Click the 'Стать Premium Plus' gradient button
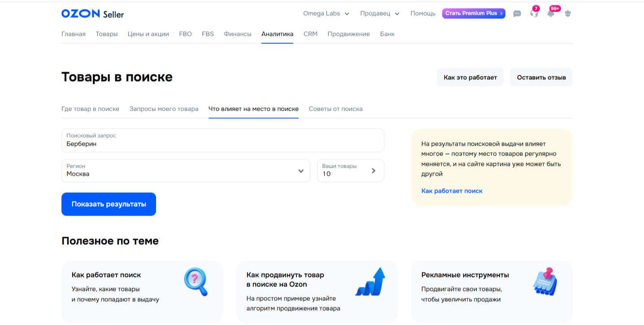Viewport: 644px width, 325px height. (x=473, y=13)
